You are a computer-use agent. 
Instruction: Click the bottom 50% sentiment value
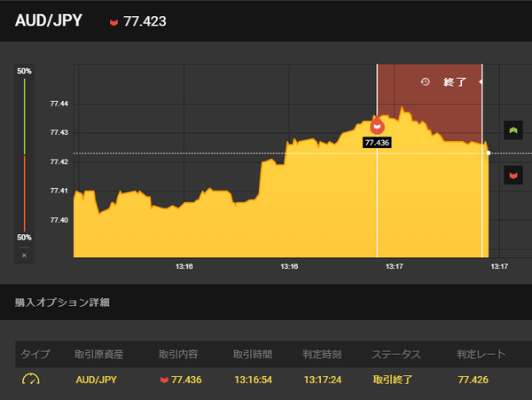(24, 237)
